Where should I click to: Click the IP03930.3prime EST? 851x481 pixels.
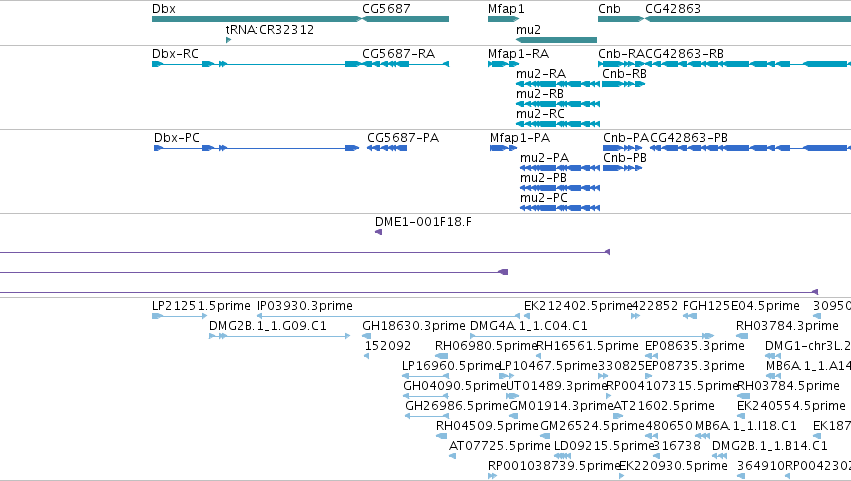pyautogui.click(x=389, y=317)
